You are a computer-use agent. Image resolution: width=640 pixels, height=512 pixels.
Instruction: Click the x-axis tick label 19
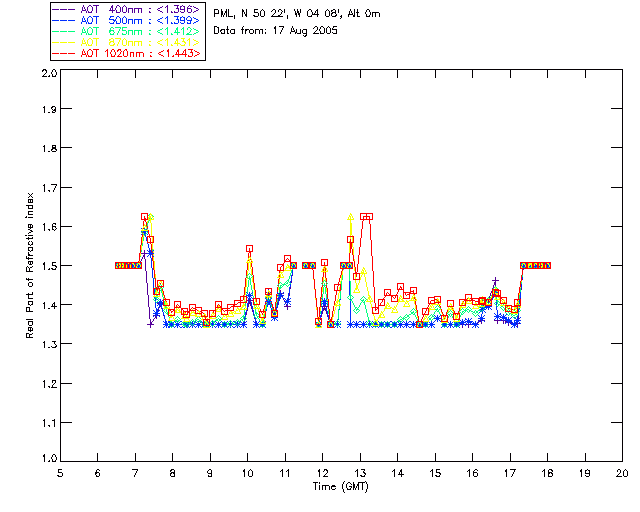tap(585, 473)
